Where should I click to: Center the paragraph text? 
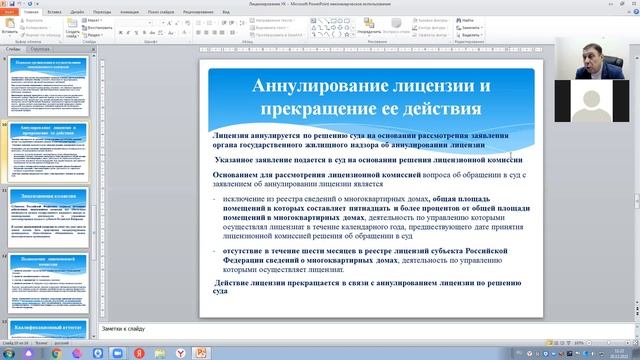coord(207,33)
